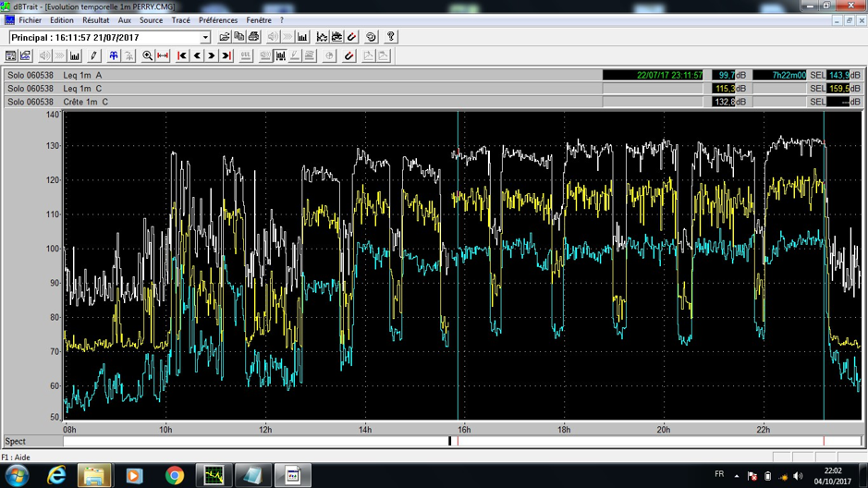
Task: Click the red magnet icon in the top toolbar
Action: (x=351, y=37)
